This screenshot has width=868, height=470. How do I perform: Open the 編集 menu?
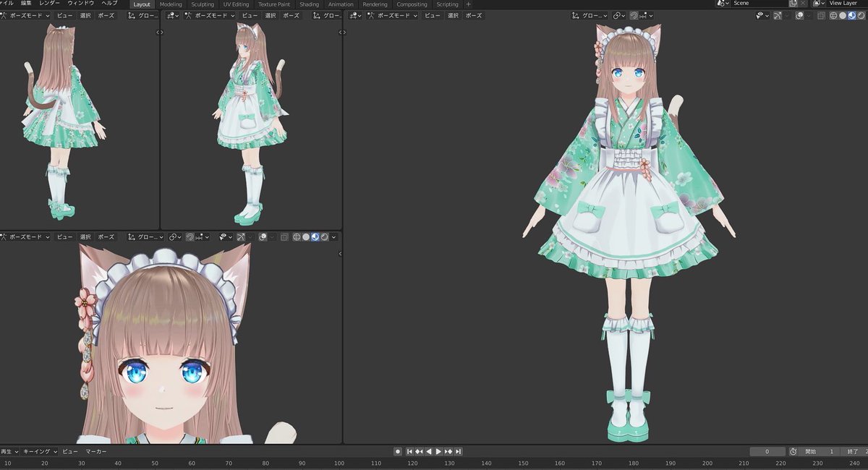tap(26, 4)
